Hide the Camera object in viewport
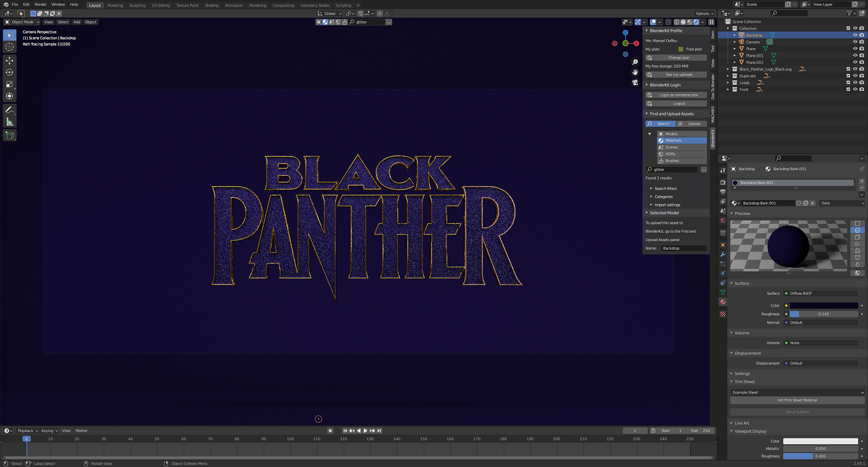This screenshot has height=467, width=868. tap(855, 42)
